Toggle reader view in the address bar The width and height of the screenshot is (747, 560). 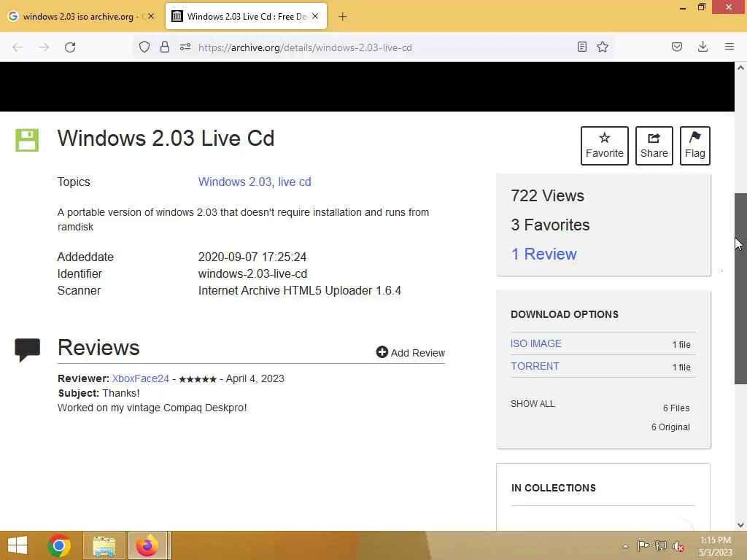click(581, 47)
